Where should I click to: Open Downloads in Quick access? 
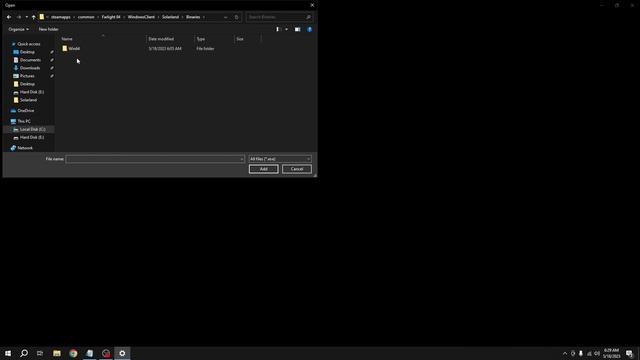[x=30, y=68]
